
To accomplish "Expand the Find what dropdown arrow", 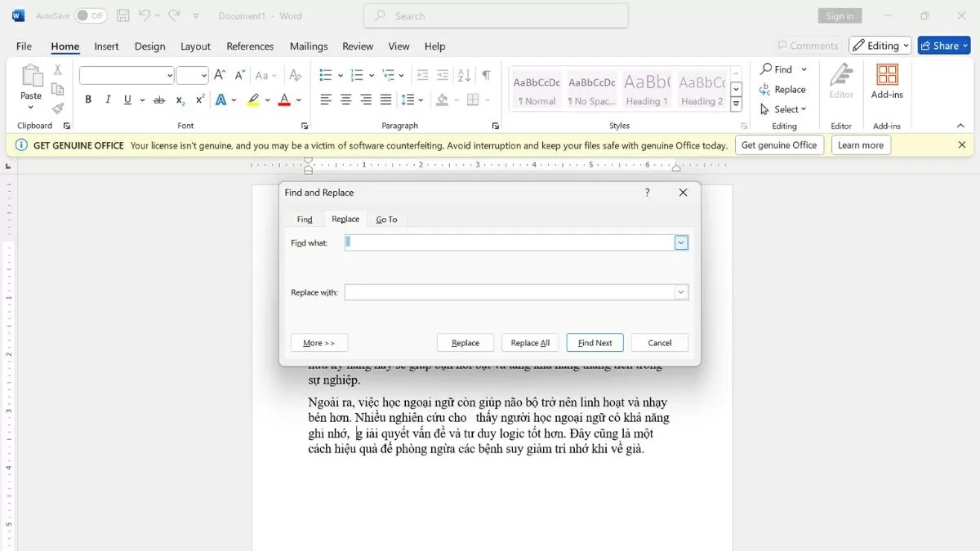I will pos(681,242).
